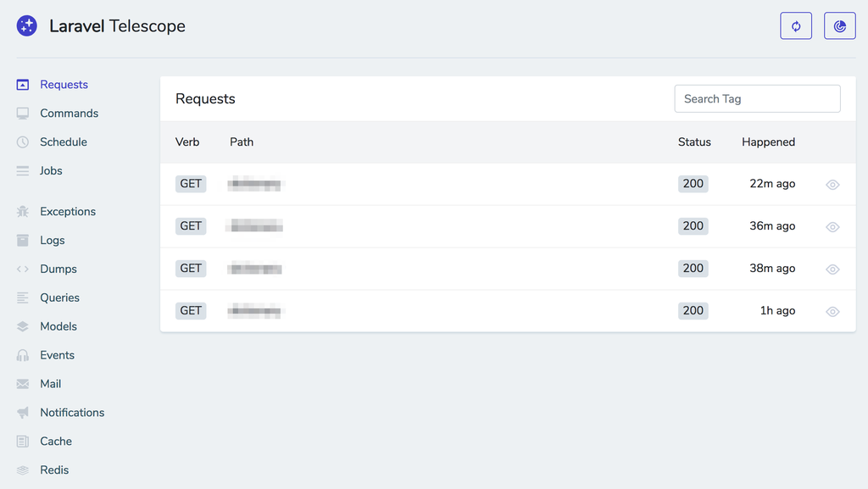Show the Exceptions section

click(x=68, y=211)
